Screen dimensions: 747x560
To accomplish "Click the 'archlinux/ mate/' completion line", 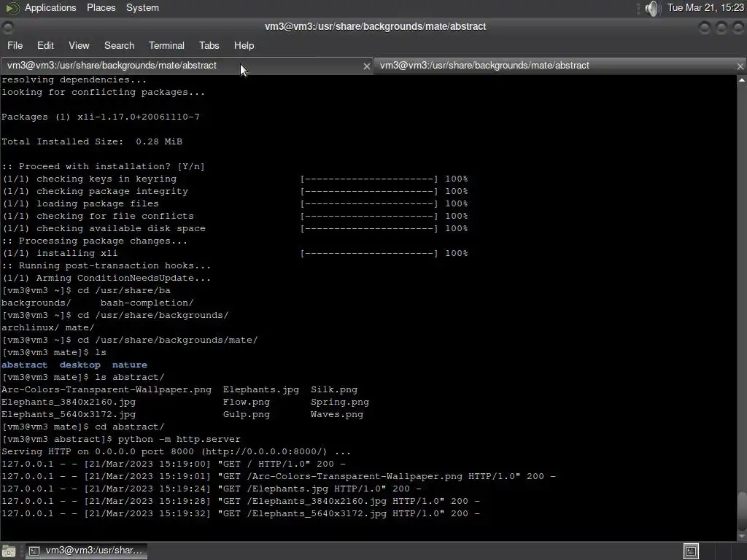I will click(47, 327).
